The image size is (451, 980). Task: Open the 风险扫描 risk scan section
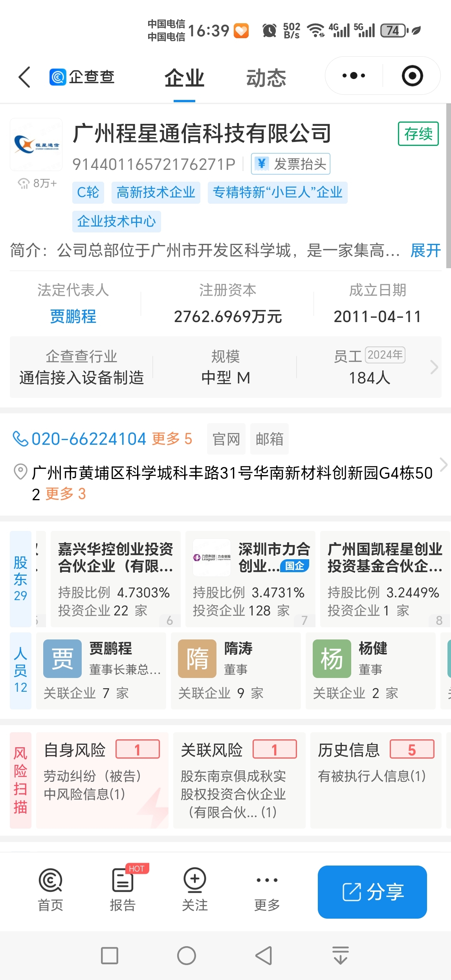[20, 780]
